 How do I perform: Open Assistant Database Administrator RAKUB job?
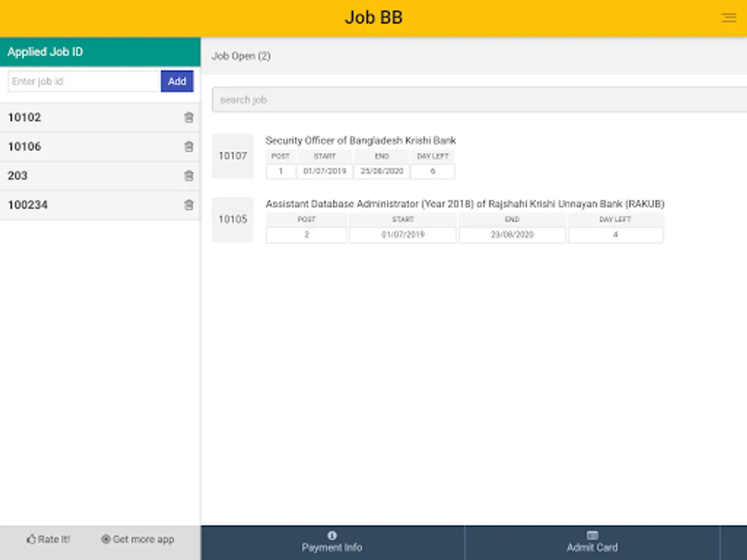click(465, 204)
